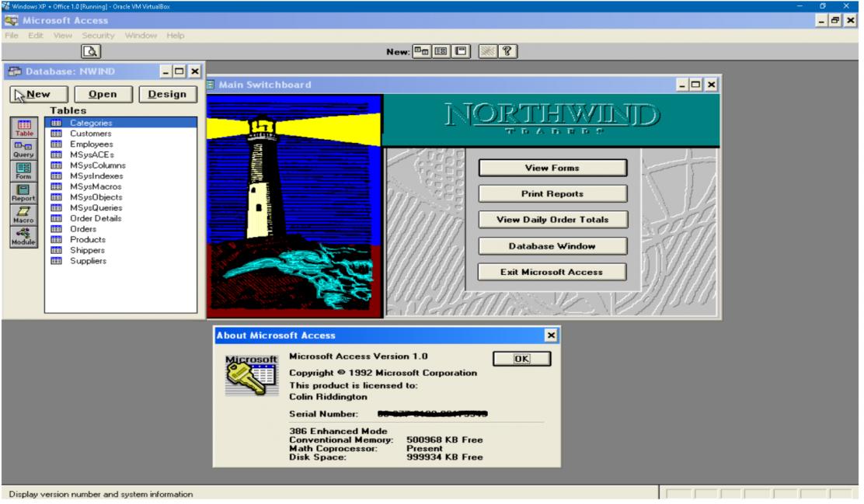
Task: Click the lighthouse picture on Main Switchboard
Action: [294, 206]
